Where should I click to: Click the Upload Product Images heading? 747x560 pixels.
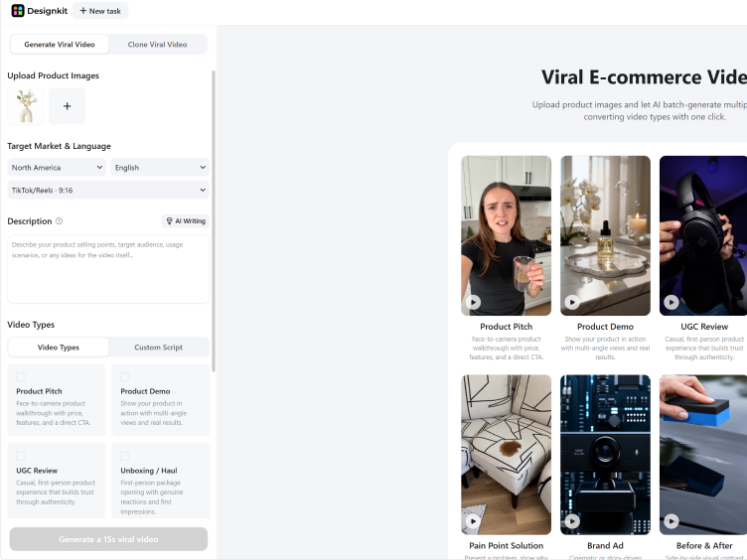53,75
